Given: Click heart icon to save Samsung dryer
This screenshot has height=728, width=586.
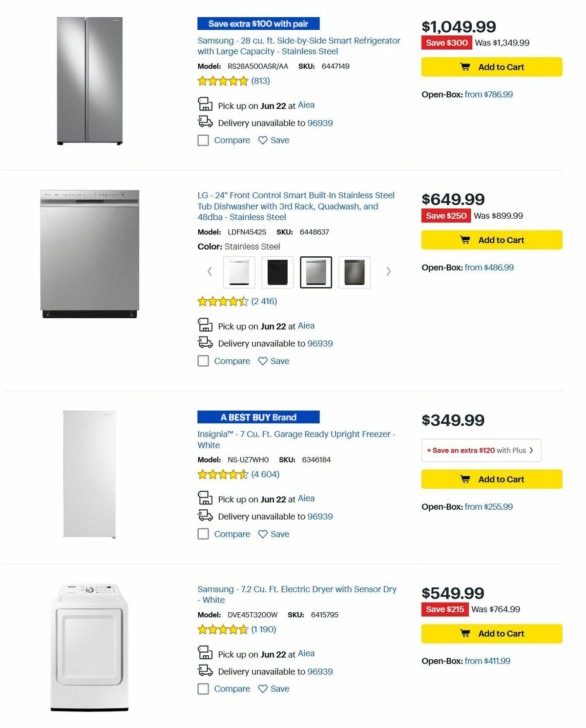Looking at the screenshot, I should pyautogui.click(x=262, y=688).
